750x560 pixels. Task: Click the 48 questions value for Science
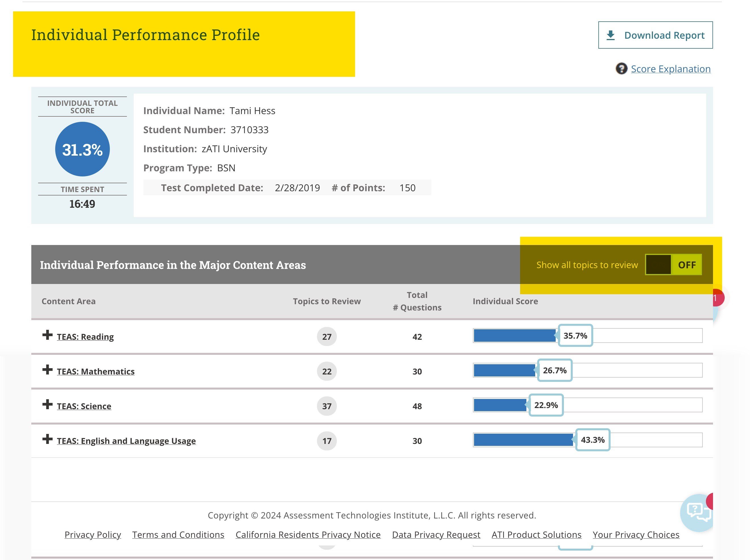pos(417,406)
